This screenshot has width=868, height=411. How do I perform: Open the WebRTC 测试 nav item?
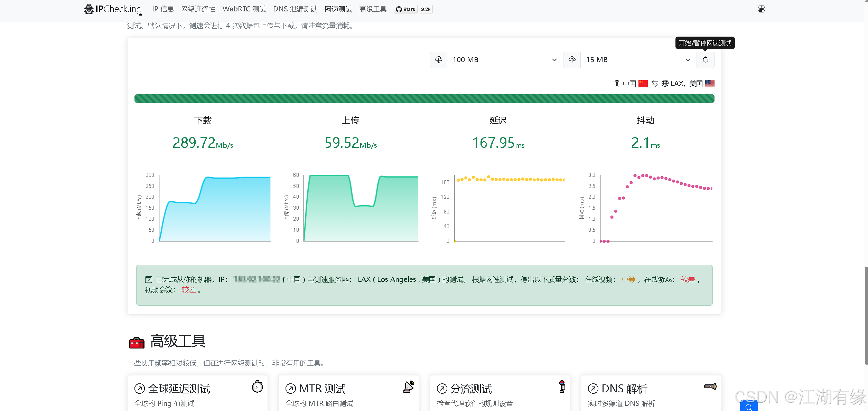(x=244, y=9)
